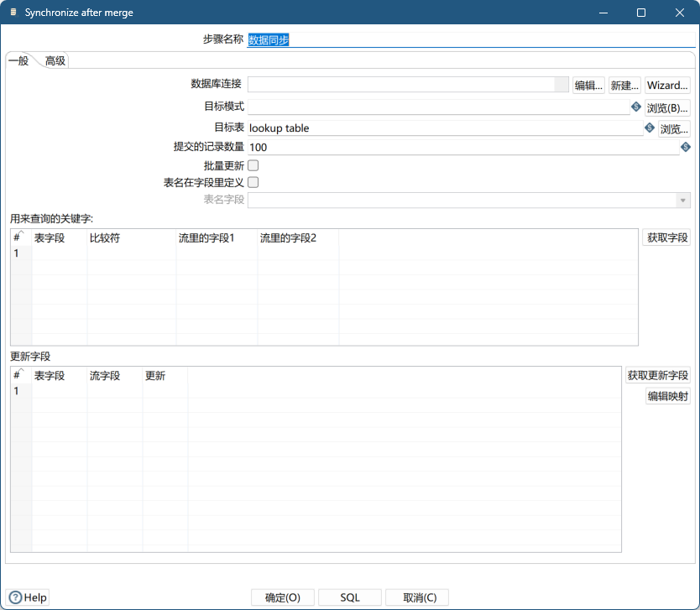Click the variable icon beside 提交的记录数量 field

pyautogui.click(x=685, y=147)
